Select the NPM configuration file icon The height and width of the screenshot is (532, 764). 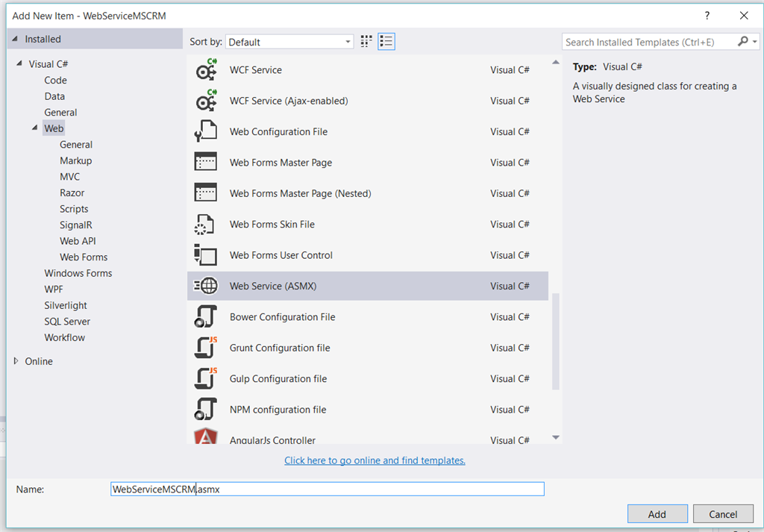tap(205, 410)
